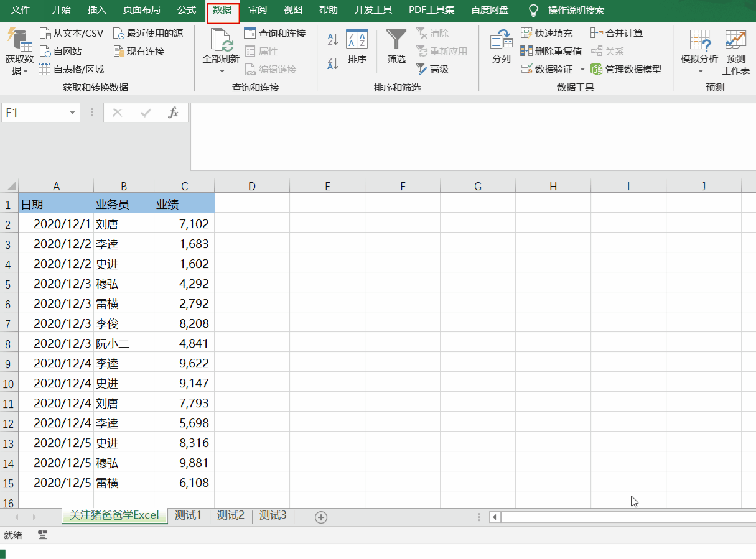
Task: Click the 编辑链接 button
Action: coord(271,69)
